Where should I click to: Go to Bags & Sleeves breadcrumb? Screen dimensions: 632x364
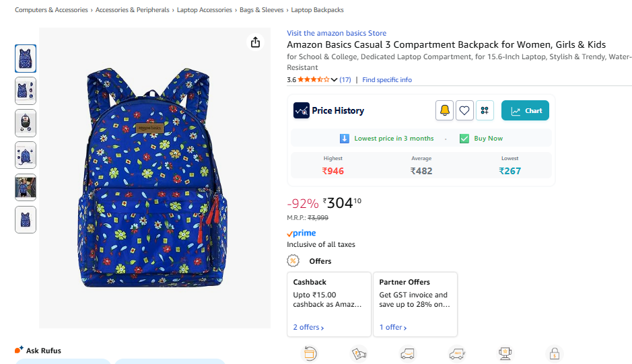(x=262, y=10)
